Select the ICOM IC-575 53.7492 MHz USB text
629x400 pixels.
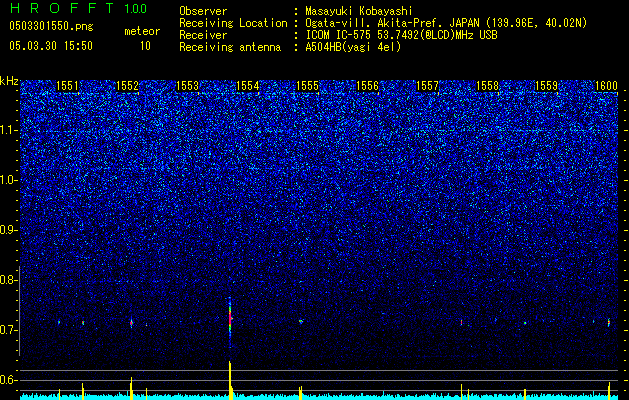[x=401, y=35]
